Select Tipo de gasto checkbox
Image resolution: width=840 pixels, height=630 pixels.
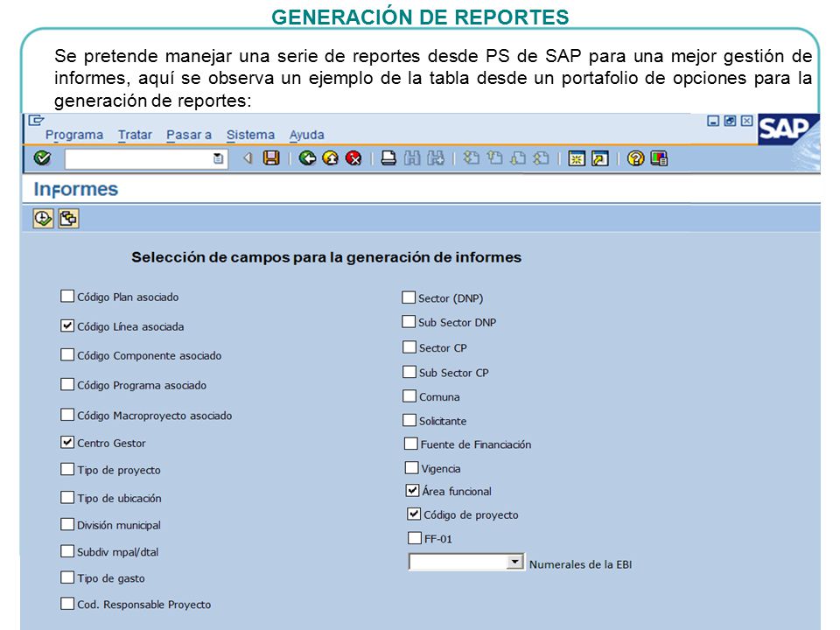pyautogui.click(x=67, y=577)
